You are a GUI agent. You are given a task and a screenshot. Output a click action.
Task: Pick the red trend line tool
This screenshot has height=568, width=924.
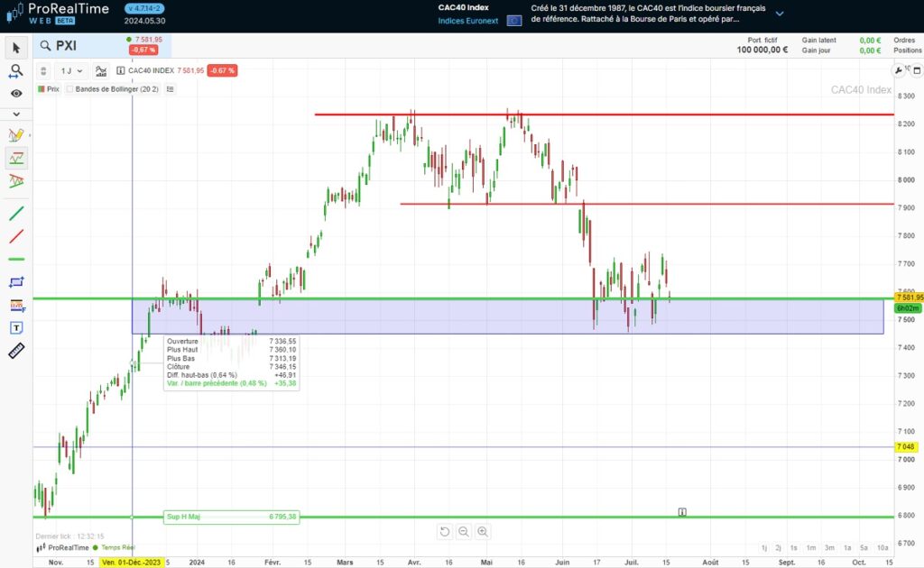pos(16,236)
